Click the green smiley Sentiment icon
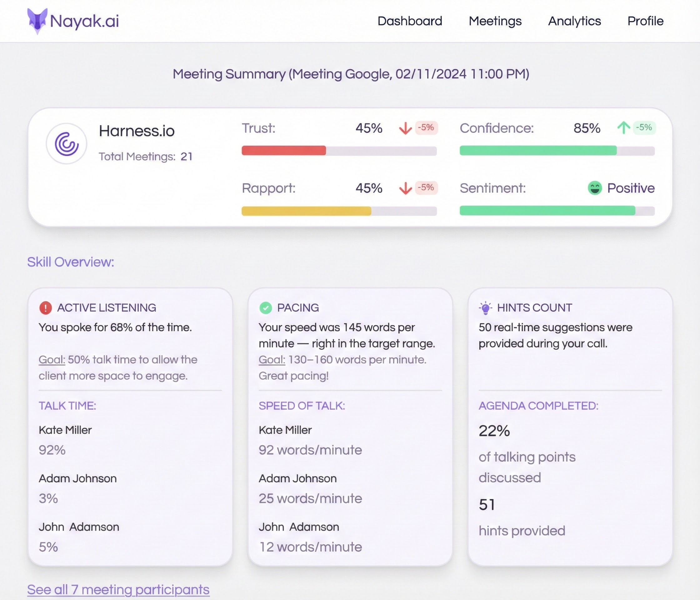 click(x=595, y=188)
